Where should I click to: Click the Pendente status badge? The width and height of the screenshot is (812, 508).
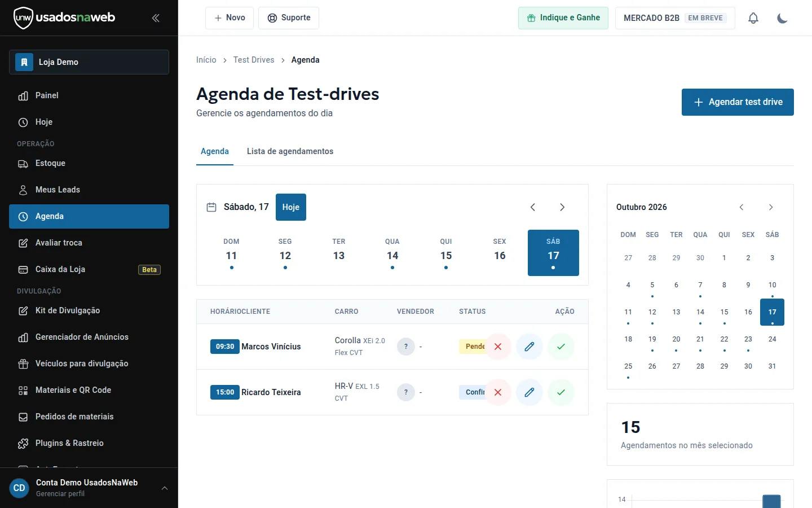(x=473, y=347)
